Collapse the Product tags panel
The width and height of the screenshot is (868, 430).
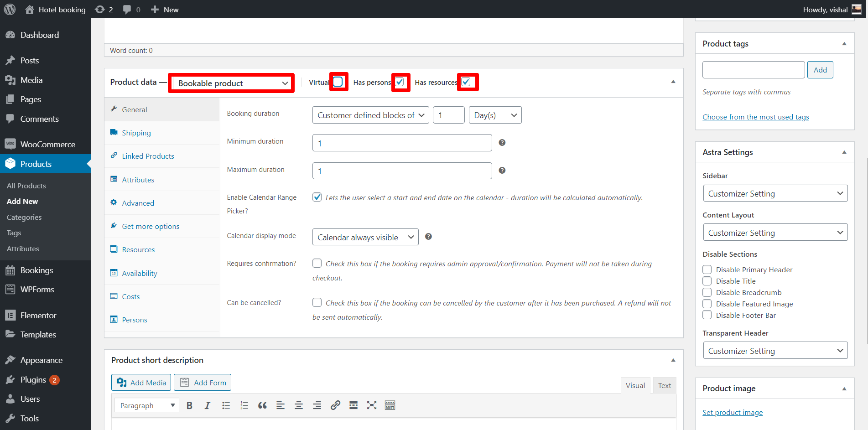[844, 44]
